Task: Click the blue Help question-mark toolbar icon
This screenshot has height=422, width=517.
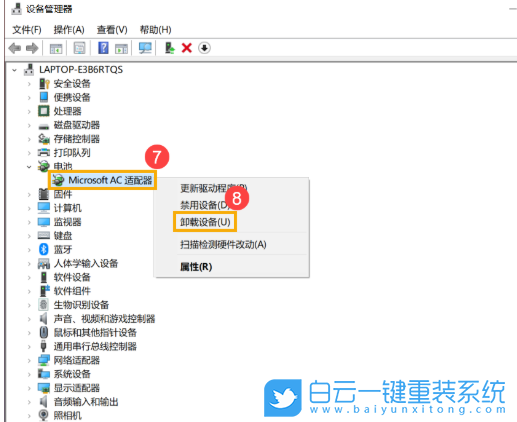Action: click(x=103, y=48)
